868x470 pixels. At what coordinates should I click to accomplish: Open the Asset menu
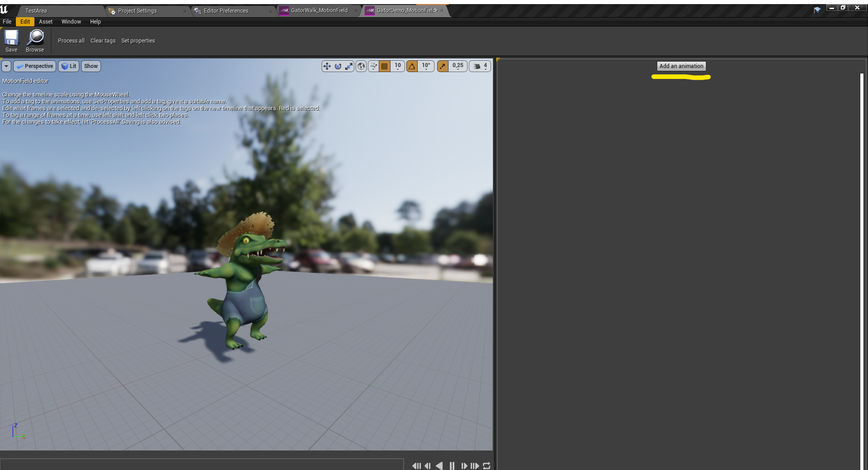point(46,22)
